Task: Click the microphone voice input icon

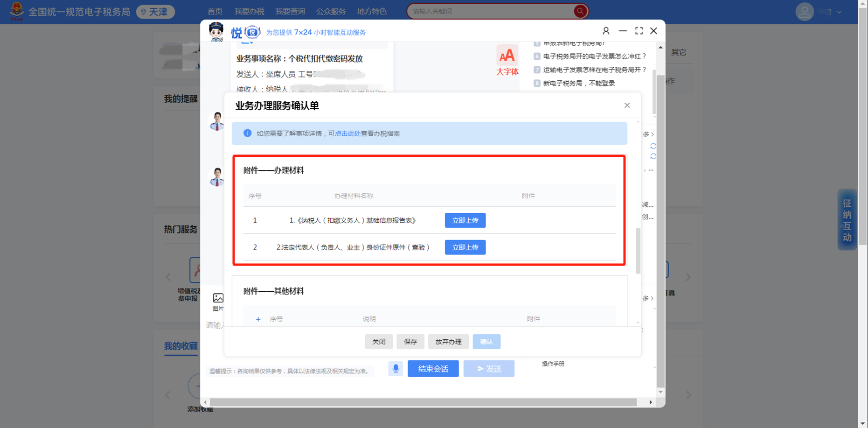Action: (396, 369)
